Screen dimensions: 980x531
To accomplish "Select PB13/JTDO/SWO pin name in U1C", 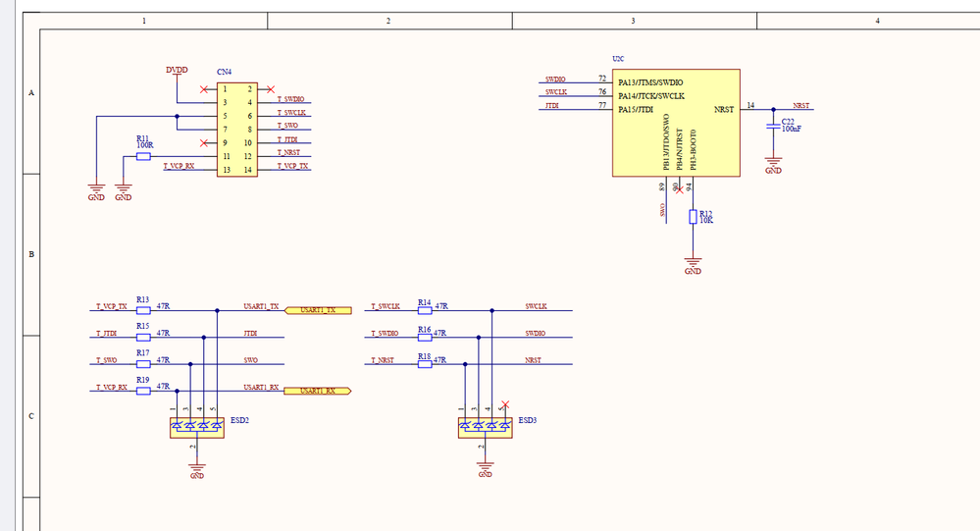I will coord(666,142).
